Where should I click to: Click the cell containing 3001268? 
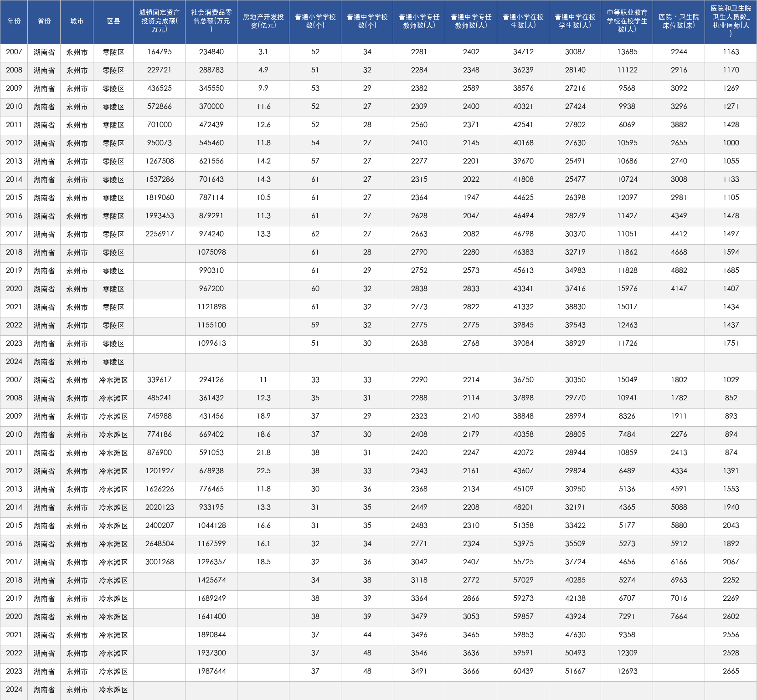pyautogui.click(x=160, y=562)
